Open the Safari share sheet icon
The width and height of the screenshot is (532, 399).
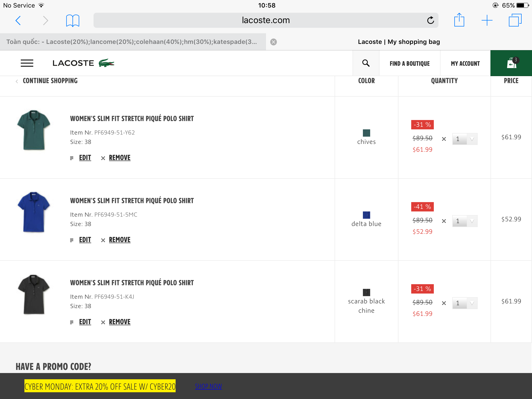coord(459,20)
